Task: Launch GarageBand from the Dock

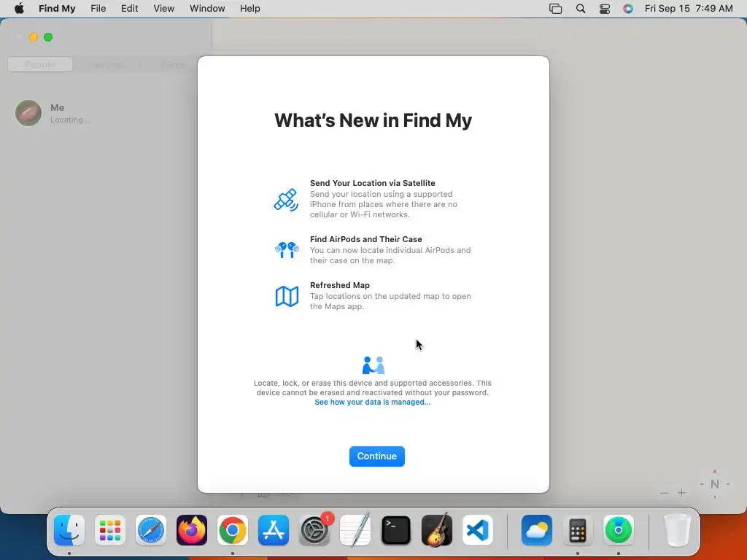Action: pyautogui.click(x=437, y=530)
